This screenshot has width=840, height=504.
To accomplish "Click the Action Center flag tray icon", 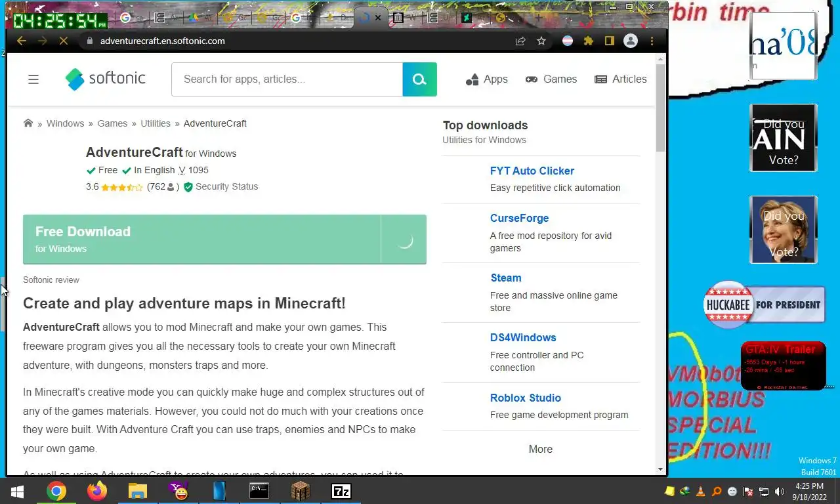I will 748,491.
